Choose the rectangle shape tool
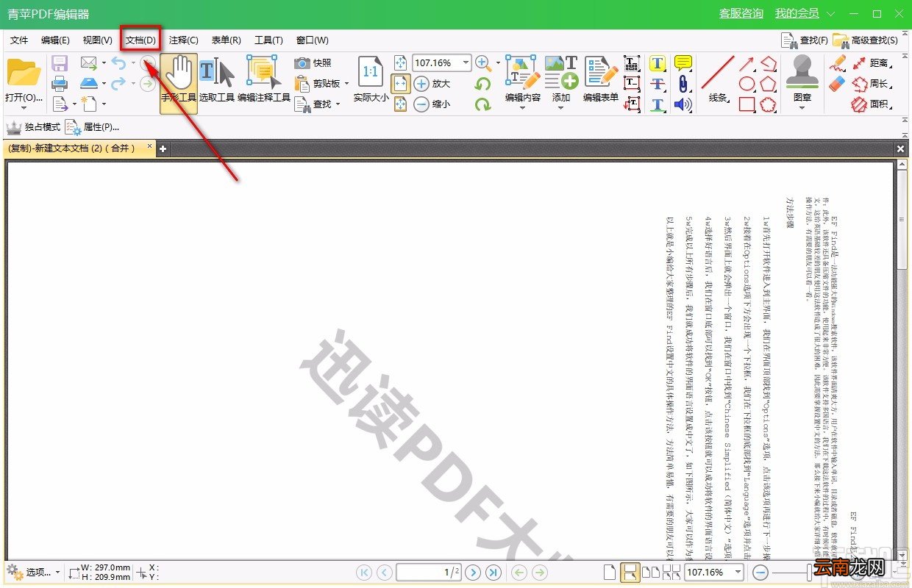Image resolution: width=912 pixels, height=588 pixels. pyautogui.click(x=747, y=104)
